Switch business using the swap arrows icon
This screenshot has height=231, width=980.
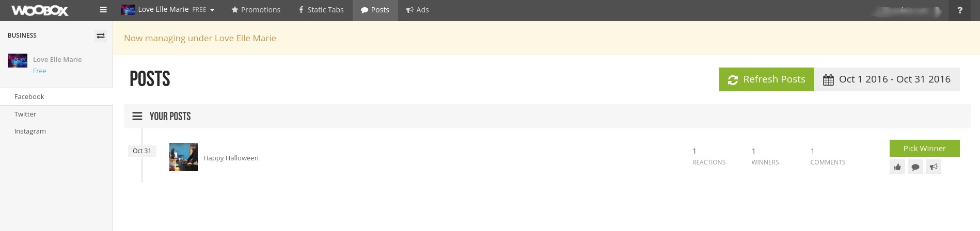[x=101, y=36]
